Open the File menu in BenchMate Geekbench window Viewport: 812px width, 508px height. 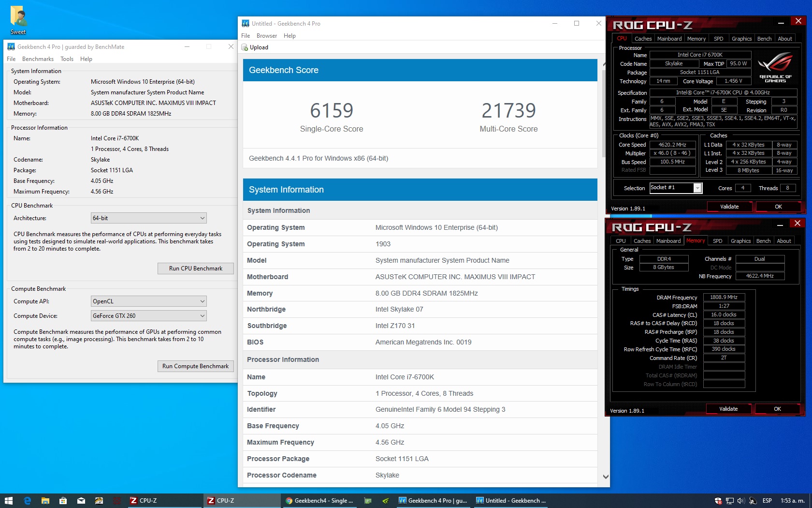pyautogui.click(x=11, y=59)
